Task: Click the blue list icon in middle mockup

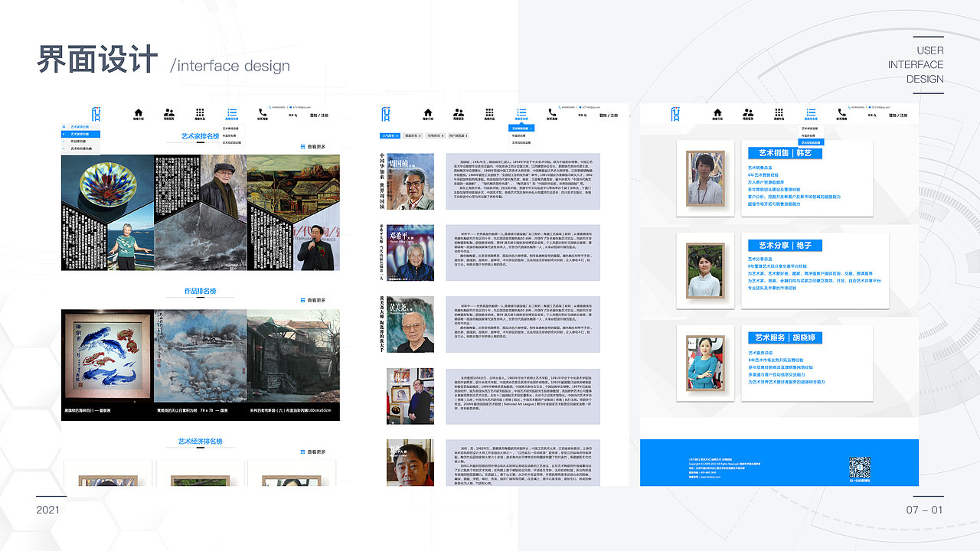Action: [522, 112]
